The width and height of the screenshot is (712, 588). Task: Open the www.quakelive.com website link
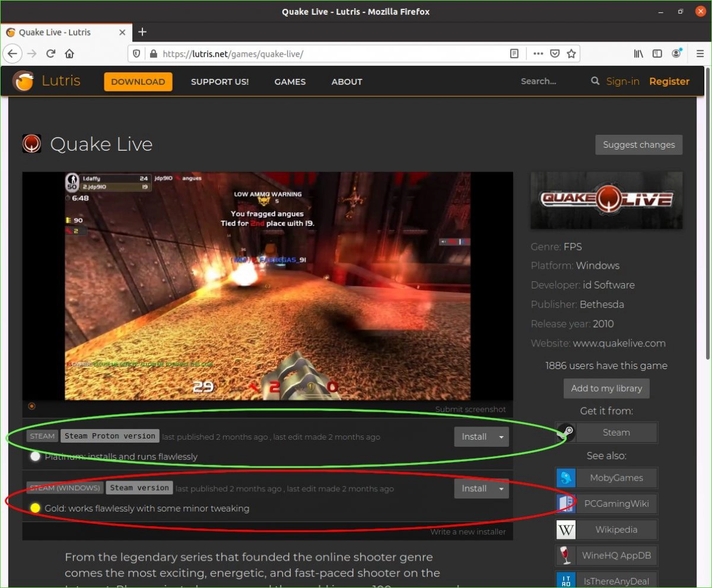coord(619,344)
